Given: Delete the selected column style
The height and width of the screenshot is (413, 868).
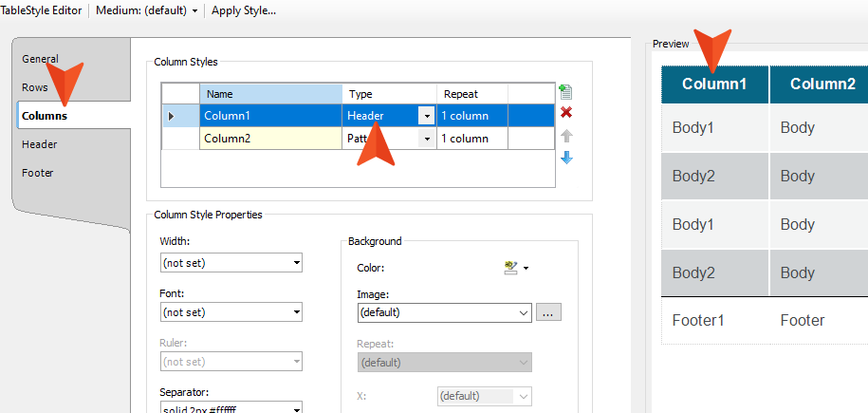Looking at the screenshot, I should 566,113.
